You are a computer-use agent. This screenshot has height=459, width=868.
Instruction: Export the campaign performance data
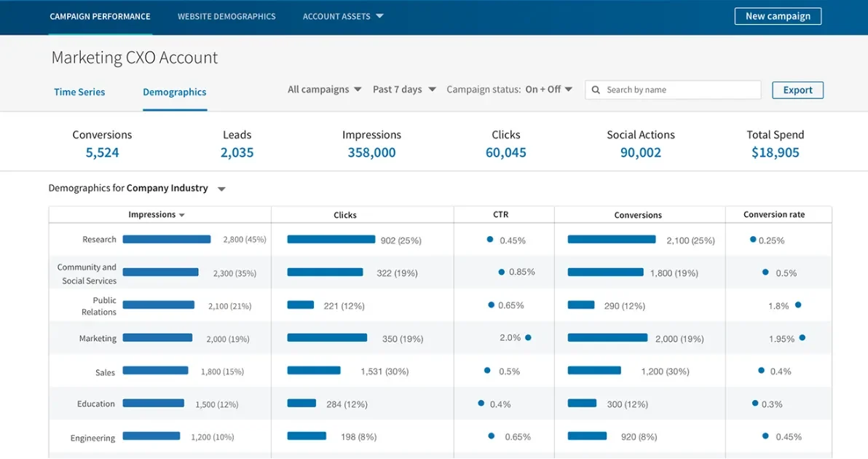[797, 90]
